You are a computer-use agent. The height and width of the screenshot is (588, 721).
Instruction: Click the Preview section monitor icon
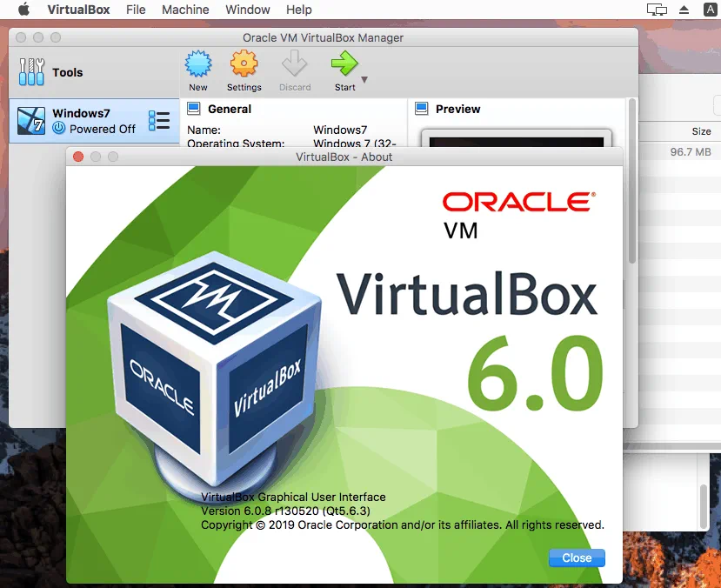coord(422,109)
